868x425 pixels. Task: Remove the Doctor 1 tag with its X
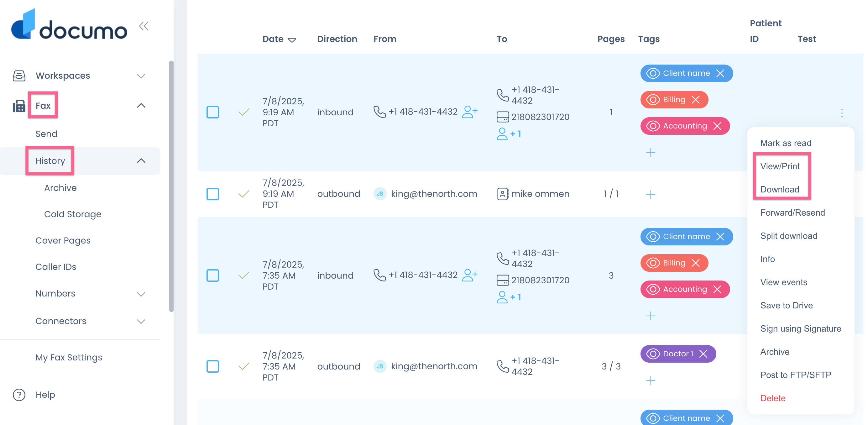click(x=703, y=354)
